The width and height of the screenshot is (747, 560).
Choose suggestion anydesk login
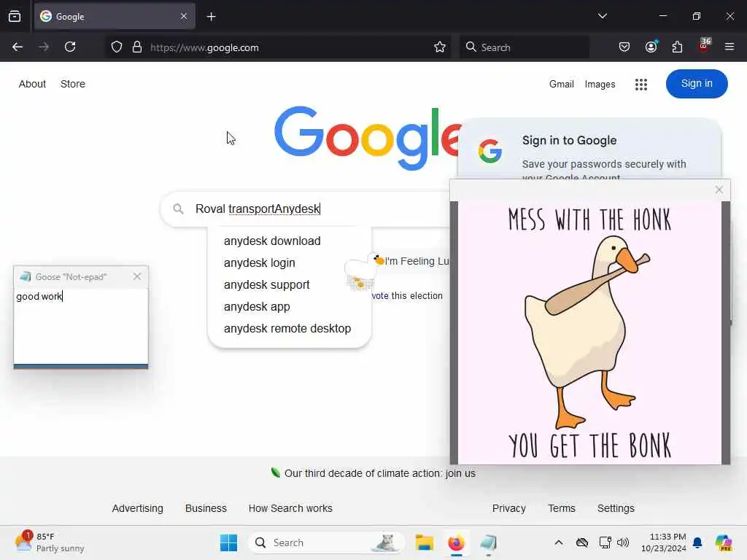(x=260, y=262)
